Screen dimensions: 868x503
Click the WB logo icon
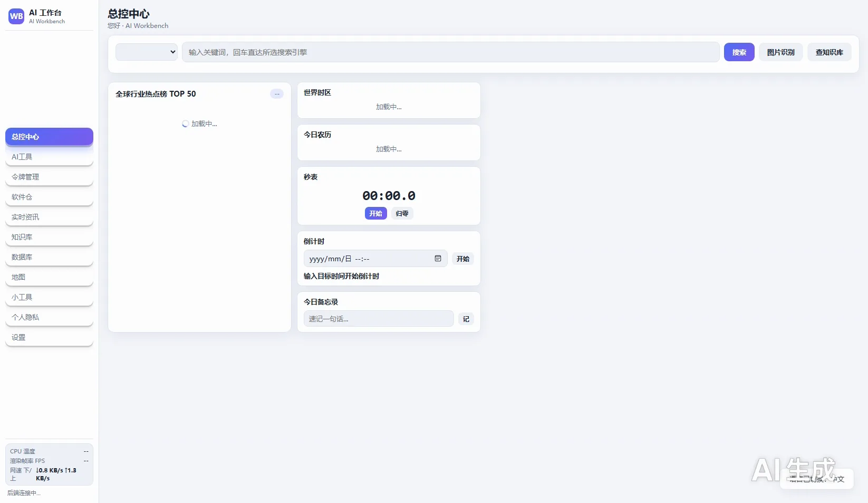16,16
